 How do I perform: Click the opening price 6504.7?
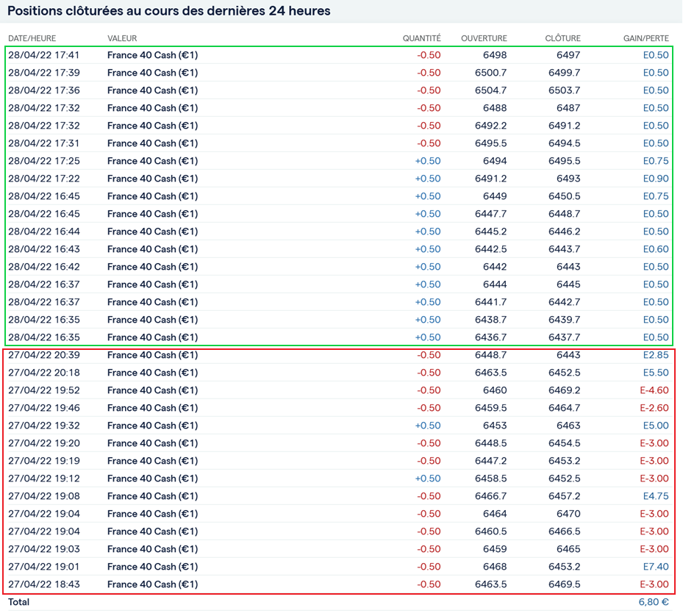point(491,90)
